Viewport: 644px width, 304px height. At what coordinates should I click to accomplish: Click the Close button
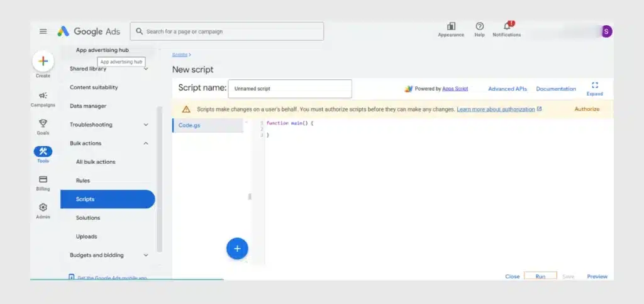pos(512,276)
